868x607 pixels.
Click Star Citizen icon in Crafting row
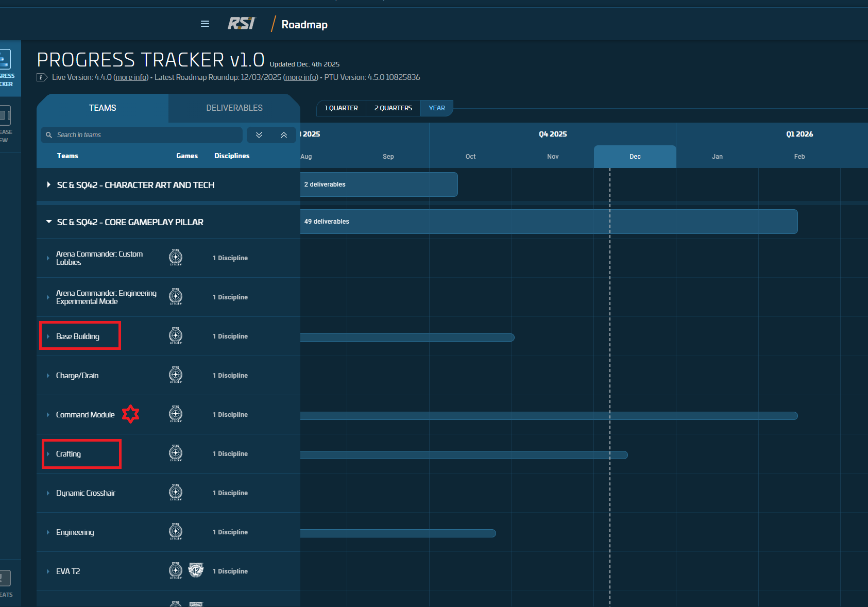(x=176, y=453)
